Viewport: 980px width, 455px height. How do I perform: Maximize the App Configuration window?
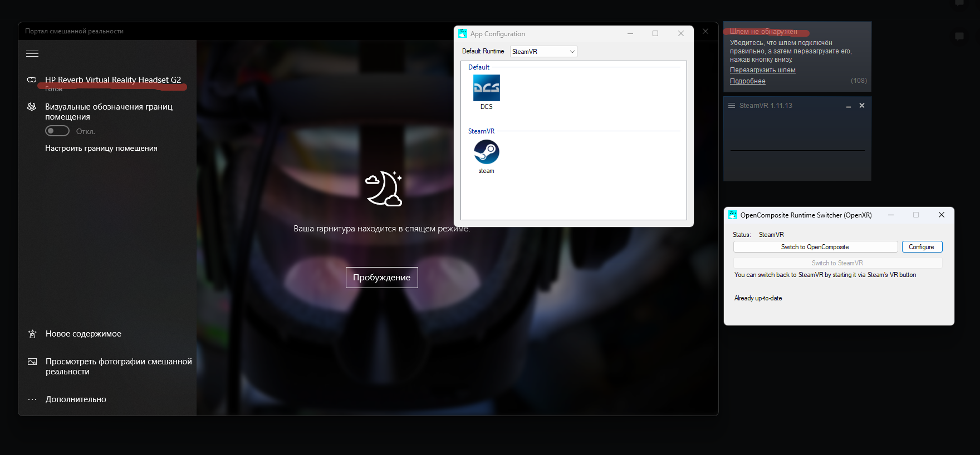(x=655, y=33)
